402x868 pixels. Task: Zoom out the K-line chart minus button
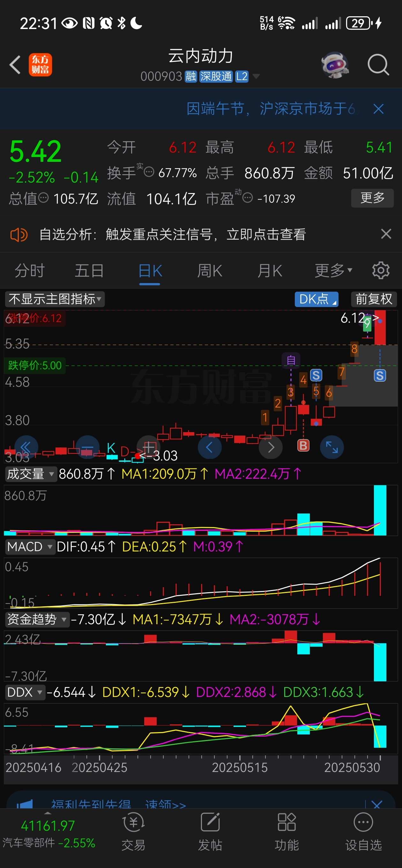[x=88, y=447]
